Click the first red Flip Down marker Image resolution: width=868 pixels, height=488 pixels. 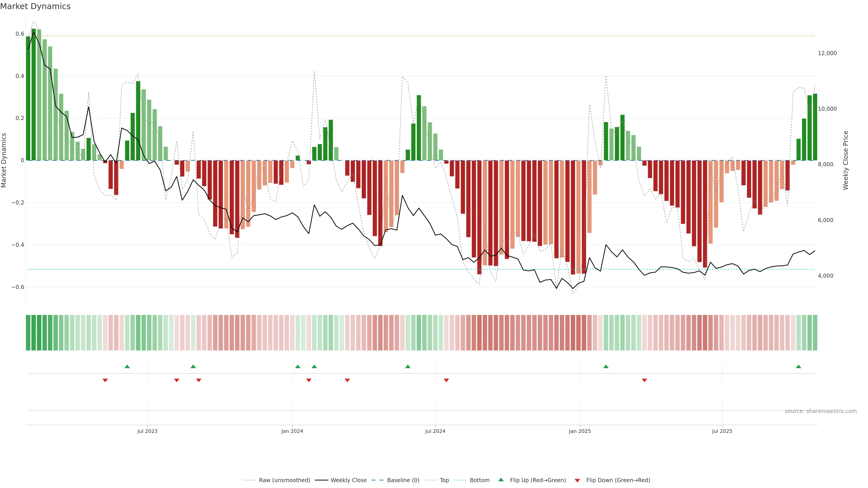pyautogui.click(x=105, y=380)
